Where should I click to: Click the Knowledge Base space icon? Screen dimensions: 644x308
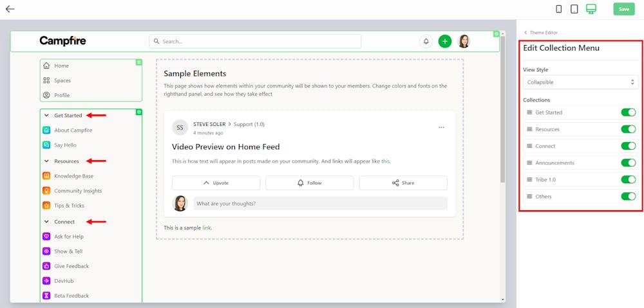[x=46, y=176]
